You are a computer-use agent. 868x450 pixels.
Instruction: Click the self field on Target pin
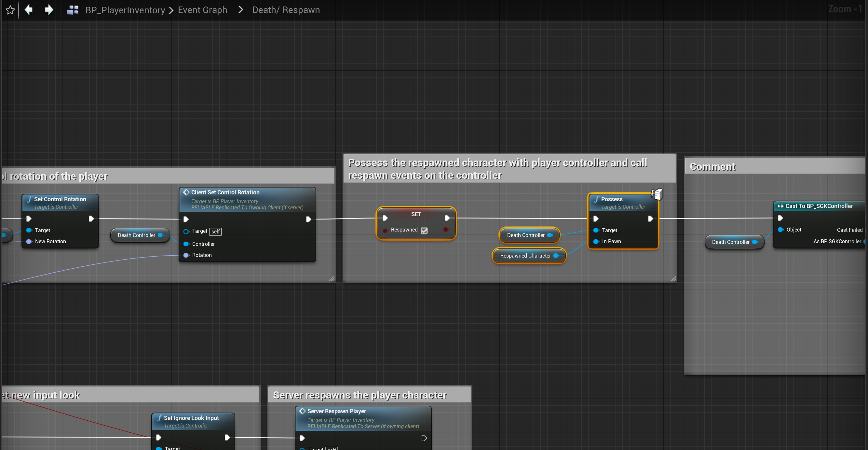(x=215, y=232)
